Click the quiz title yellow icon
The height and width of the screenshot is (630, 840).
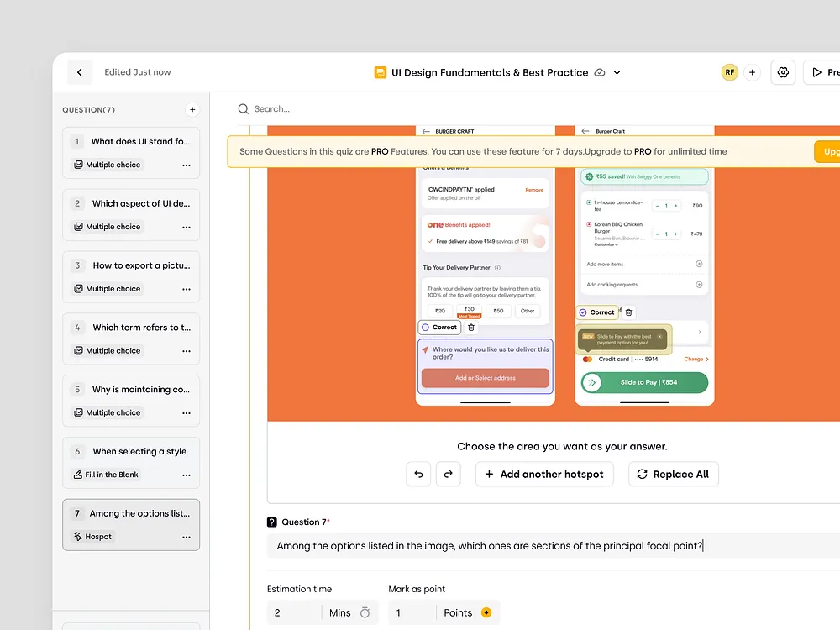(x=380, y=72)
